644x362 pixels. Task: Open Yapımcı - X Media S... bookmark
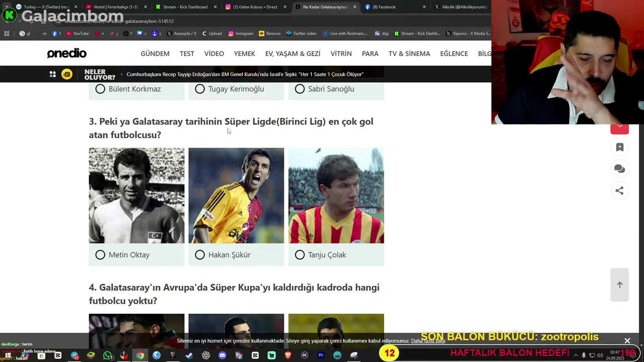(468, 34)
